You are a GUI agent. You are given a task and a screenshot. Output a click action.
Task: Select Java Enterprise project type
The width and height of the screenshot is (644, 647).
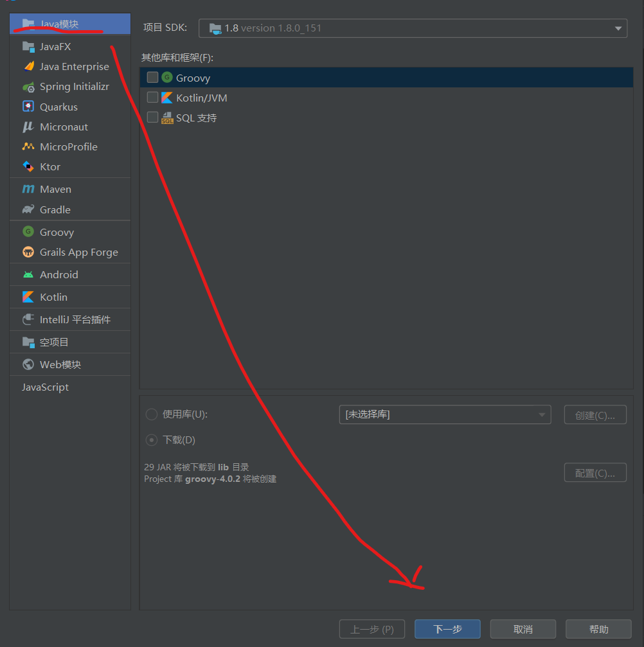(70, 66)
